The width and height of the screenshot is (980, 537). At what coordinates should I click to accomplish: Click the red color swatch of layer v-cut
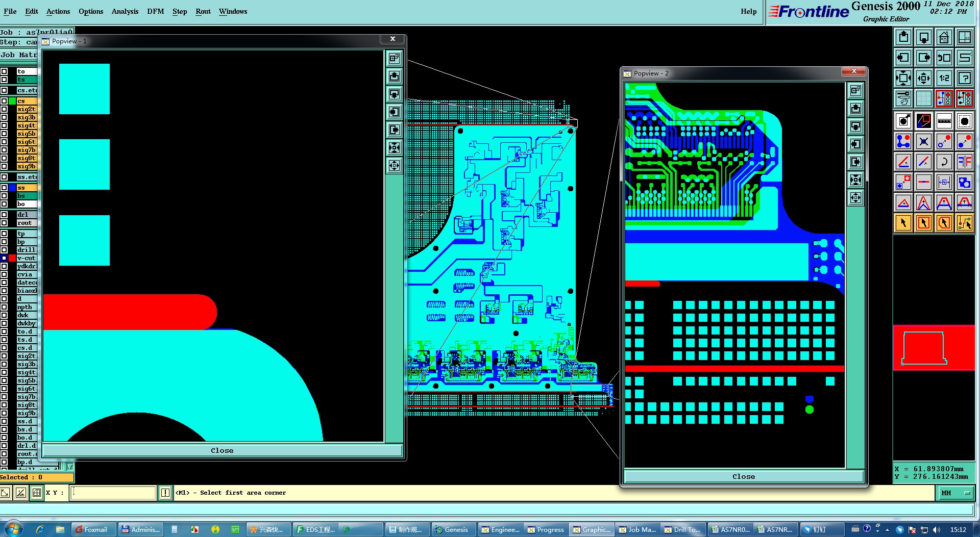12,258
